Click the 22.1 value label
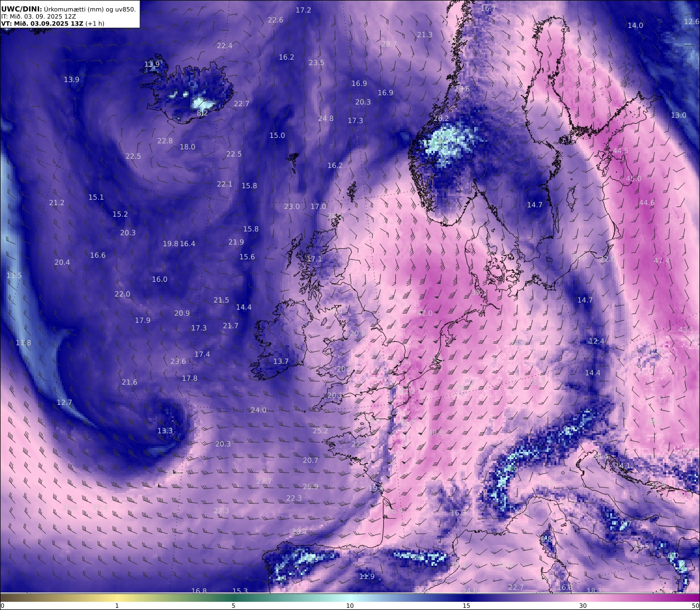The width and height of the screenshot is (700, 610). pyautogui.click(x=225, y=184)
